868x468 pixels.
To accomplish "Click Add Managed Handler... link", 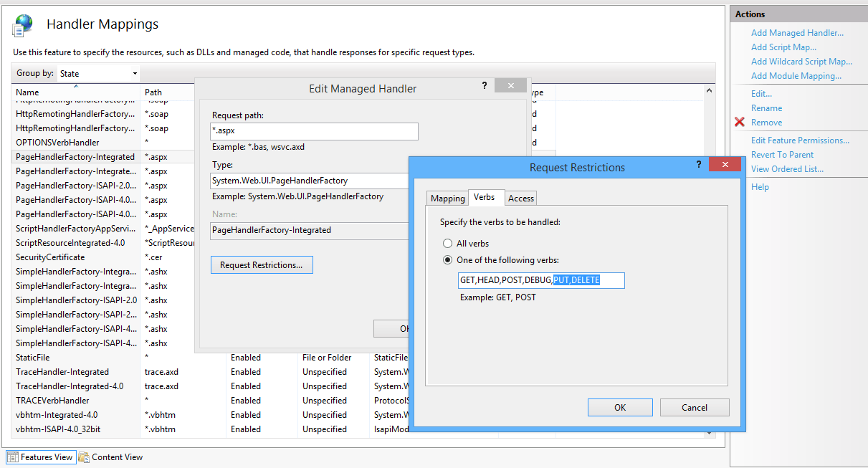I will tap(797, 33).
